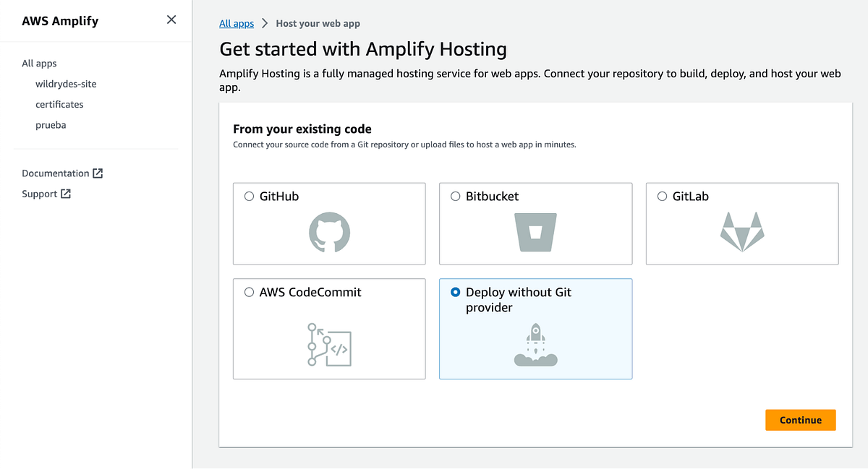The image size is (868, 469).
Task: Navigate back using the All apps breadcrumb
Action: coord(236,23)
